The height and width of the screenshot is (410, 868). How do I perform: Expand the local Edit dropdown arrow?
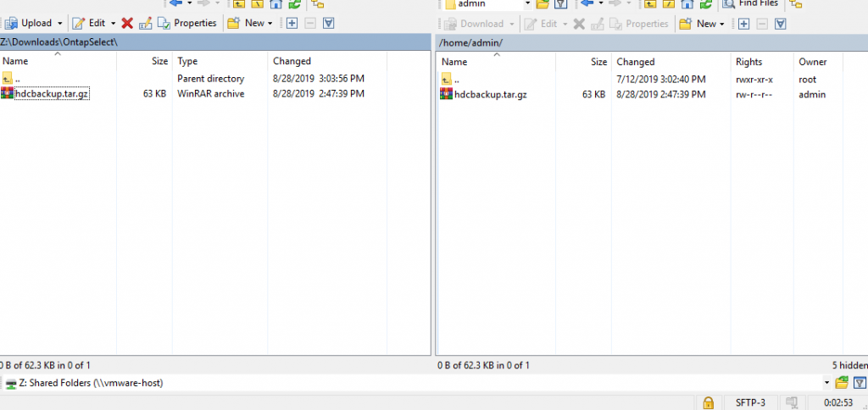113,23
